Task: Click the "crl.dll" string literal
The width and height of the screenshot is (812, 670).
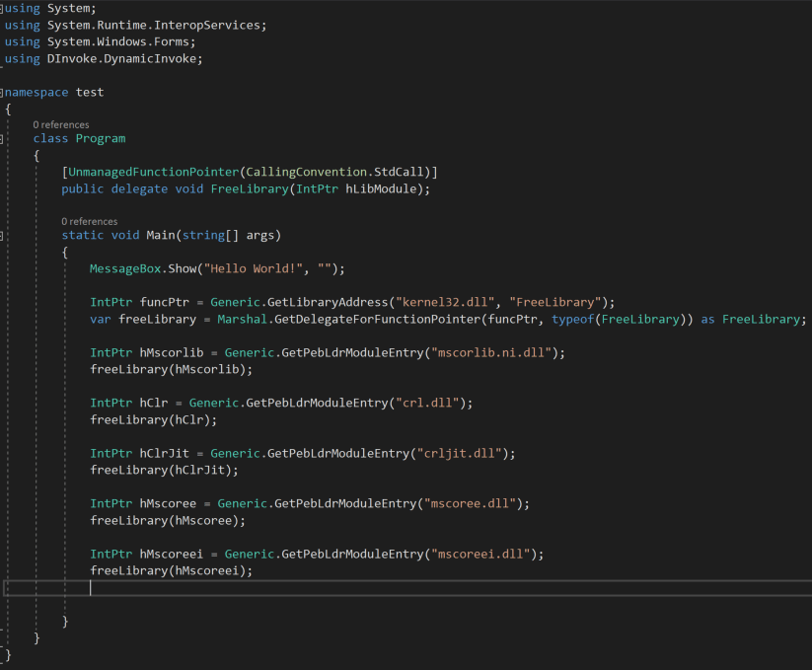Action: click(x=431, y=403)
